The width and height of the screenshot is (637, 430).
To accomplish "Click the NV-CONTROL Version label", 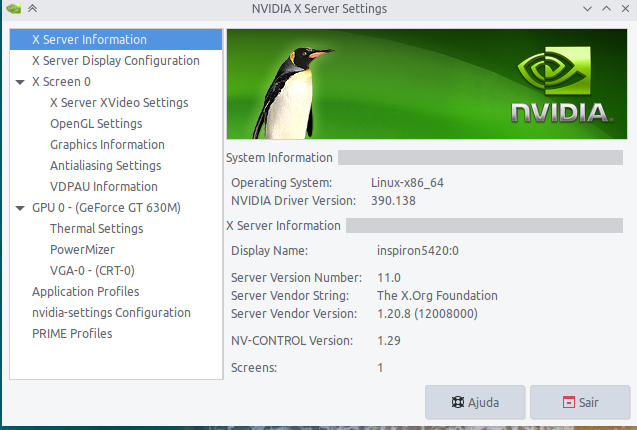I will [x=292, y=341].
